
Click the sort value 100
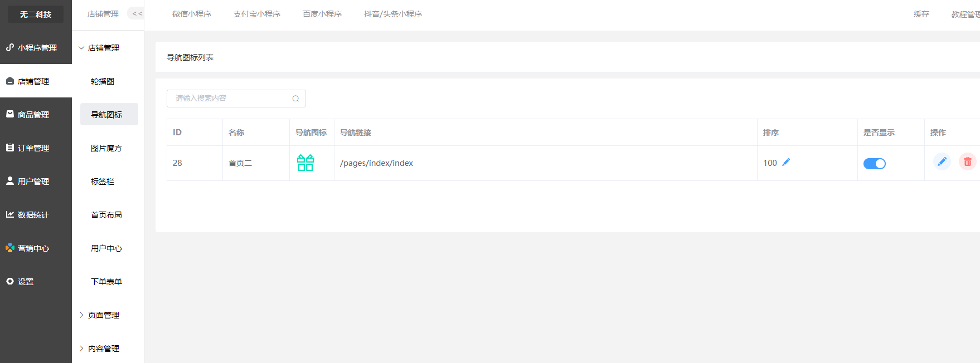coord(770,163)
